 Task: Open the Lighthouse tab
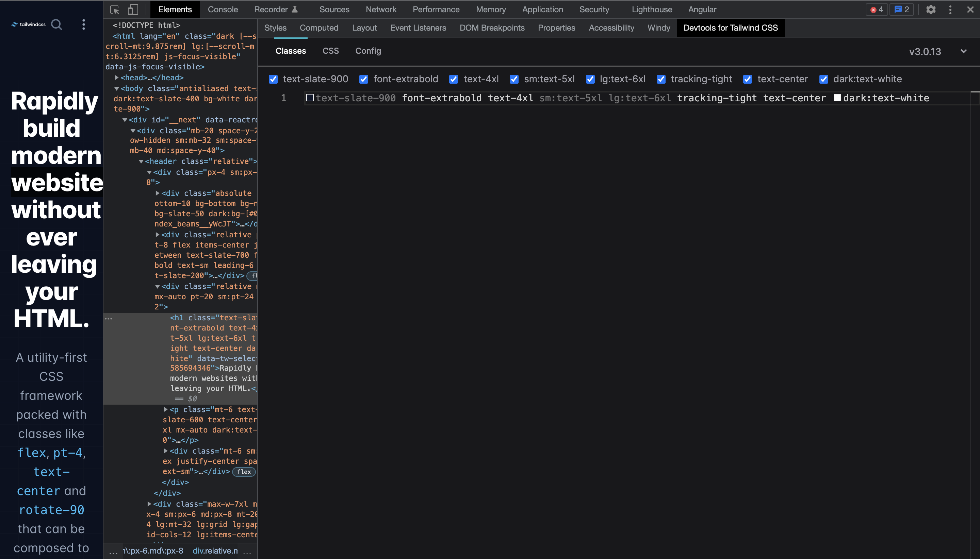[x=652, y=10]
